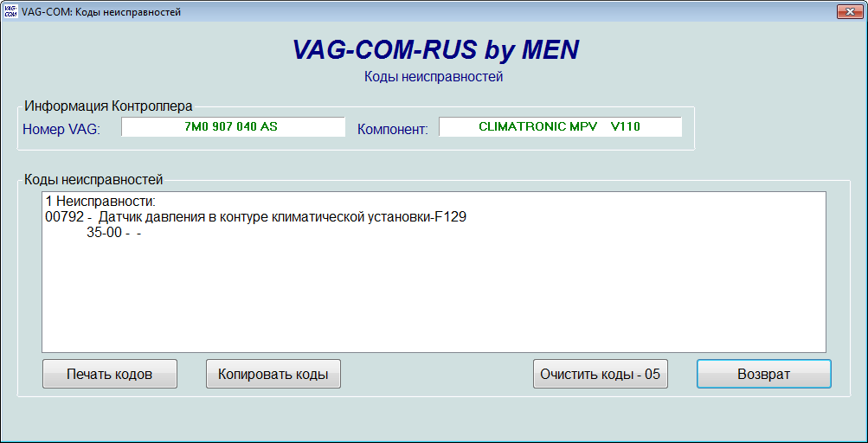Click the Компонент: label
Viewport: 868px width, 443px height.
coord(392,129)
